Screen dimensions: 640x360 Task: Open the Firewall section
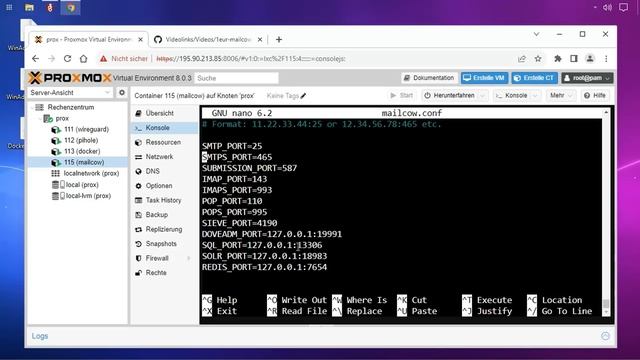[157, 258]
